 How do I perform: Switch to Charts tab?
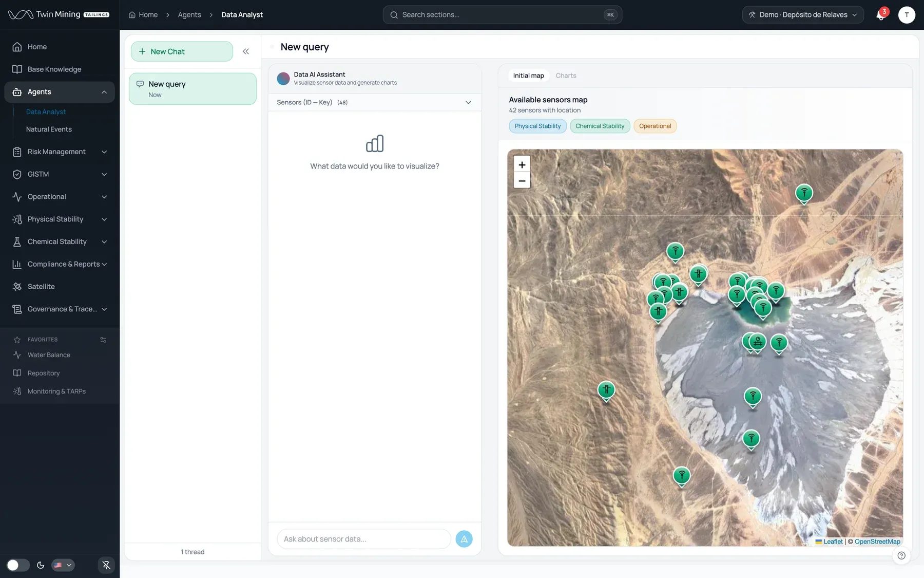[x=566, y=76]
